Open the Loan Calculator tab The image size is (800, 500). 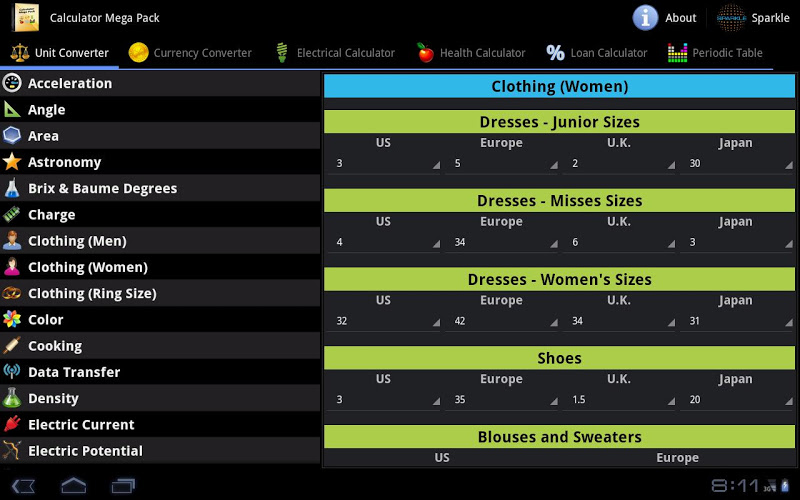coord(596,53)
